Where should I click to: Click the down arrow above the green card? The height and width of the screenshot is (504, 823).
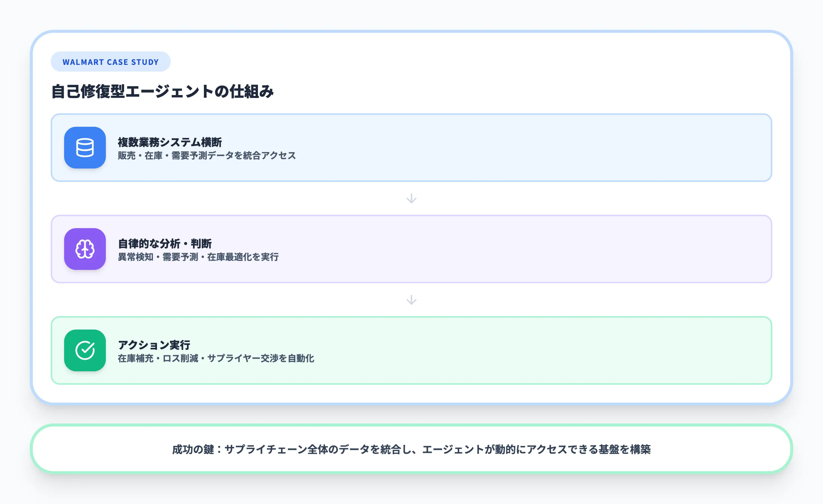[x=411, y=300]
